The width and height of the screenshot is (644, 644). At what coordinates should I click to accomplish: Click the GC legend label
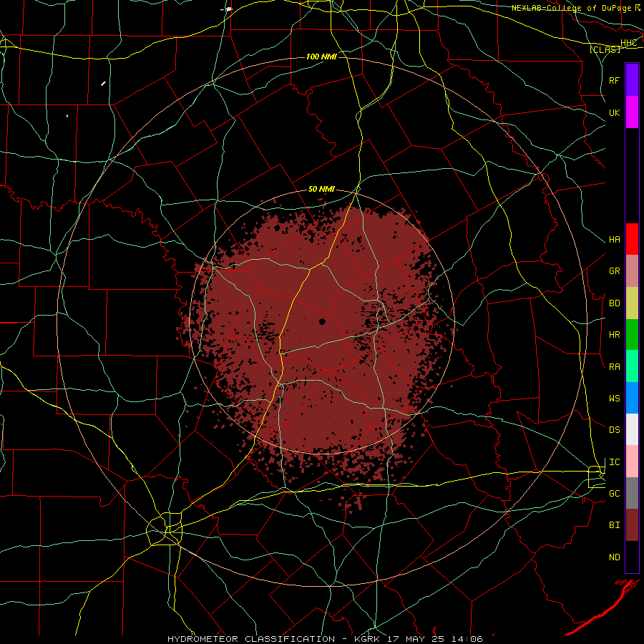pyautogui.click(x=614, y=494)
